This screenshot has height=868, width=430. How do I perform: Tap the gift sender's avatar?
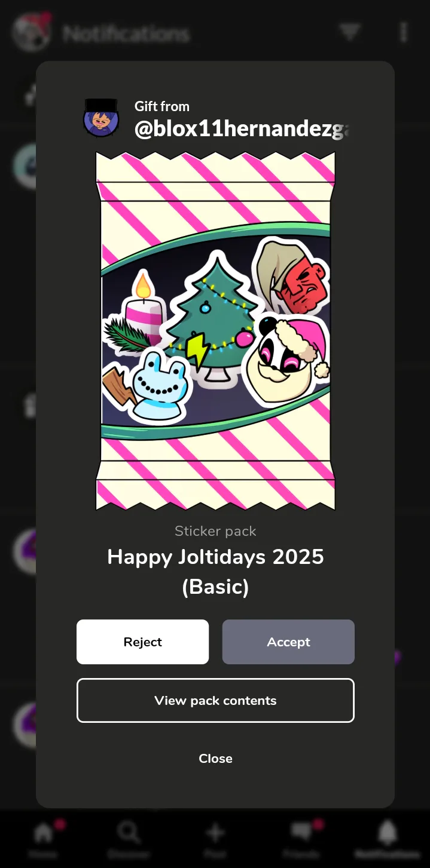point(101,118)
